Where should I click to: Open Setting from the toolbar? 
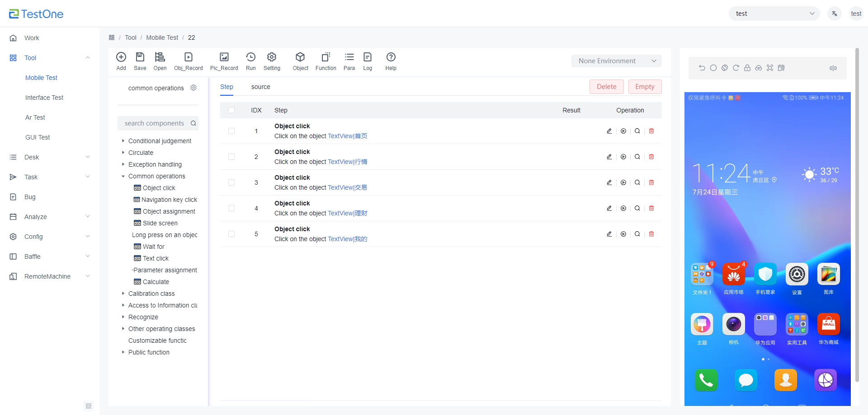pos(272,57)
